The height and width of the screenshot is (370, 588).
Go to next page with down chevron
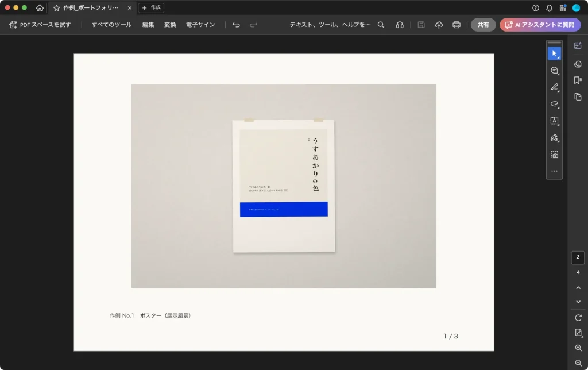coord(578,302)
